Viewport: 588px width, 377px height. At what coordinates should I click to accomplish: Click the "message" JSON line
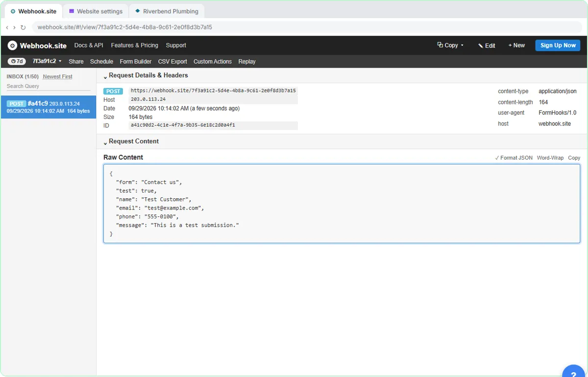pyautogui.click(x=177, y=225)
